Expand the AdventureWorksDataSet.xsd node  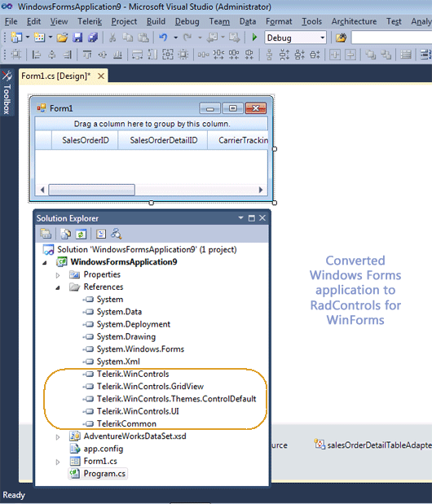click(58, 437)
